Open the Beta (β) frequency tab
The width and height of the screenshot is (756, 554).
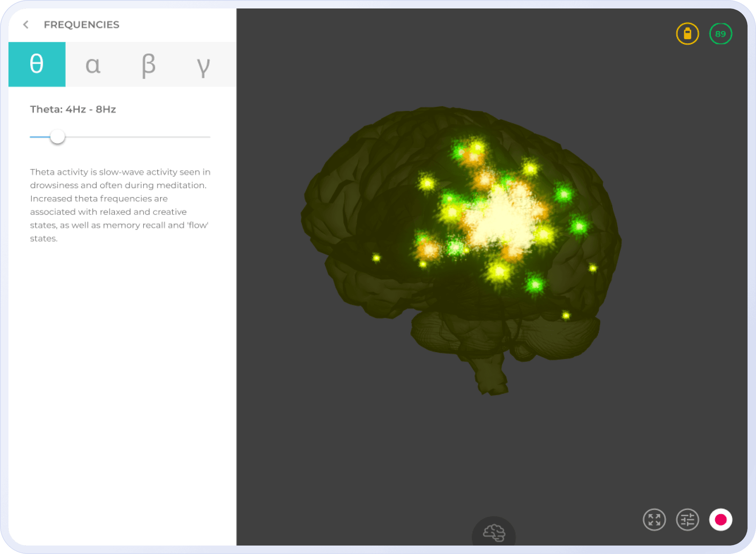[x=148, y=64]
